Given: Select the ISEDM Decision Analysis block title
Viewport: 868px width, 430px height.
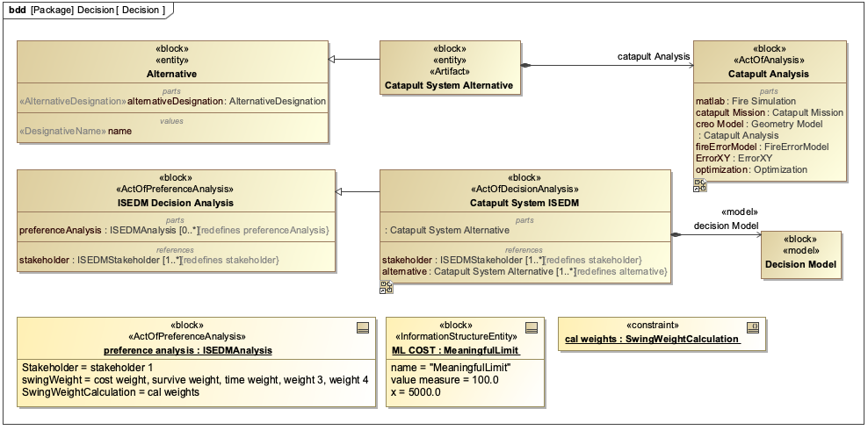Looking at the screenshot, I should pos(175,203).
